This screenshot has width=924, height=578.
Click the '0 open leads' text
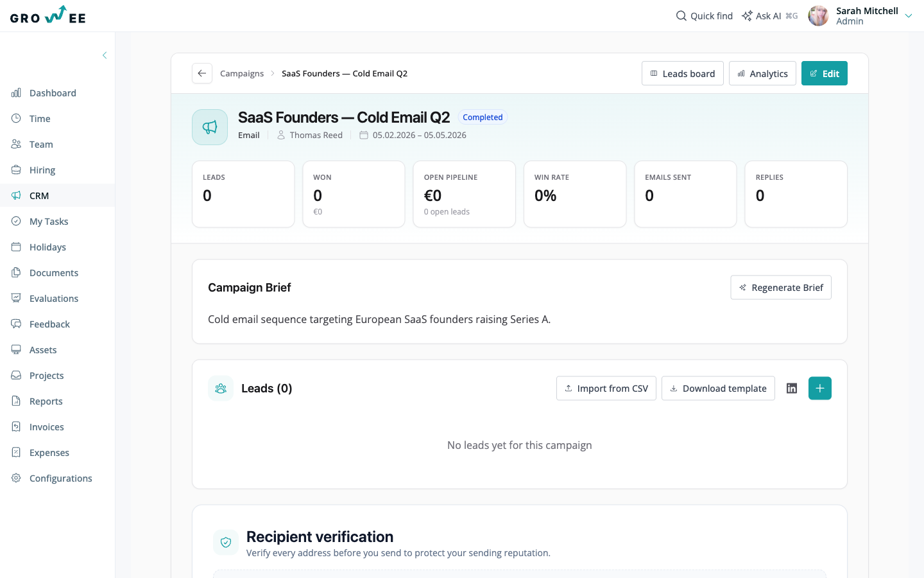(x=447, y=212)
